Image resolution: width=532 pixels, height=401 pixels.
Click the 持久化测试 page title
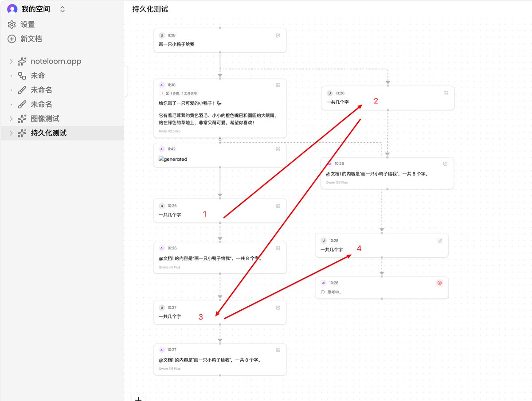pos(150,9)
